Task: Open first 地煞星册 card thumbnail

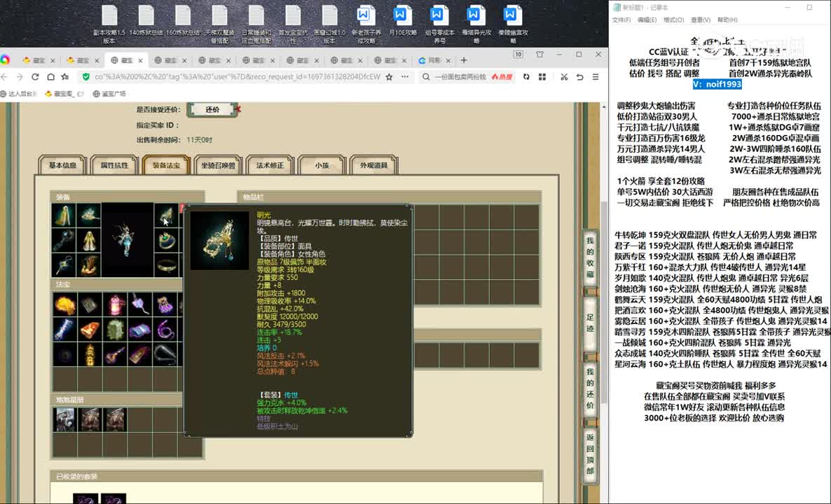Action: pos(64,420)
